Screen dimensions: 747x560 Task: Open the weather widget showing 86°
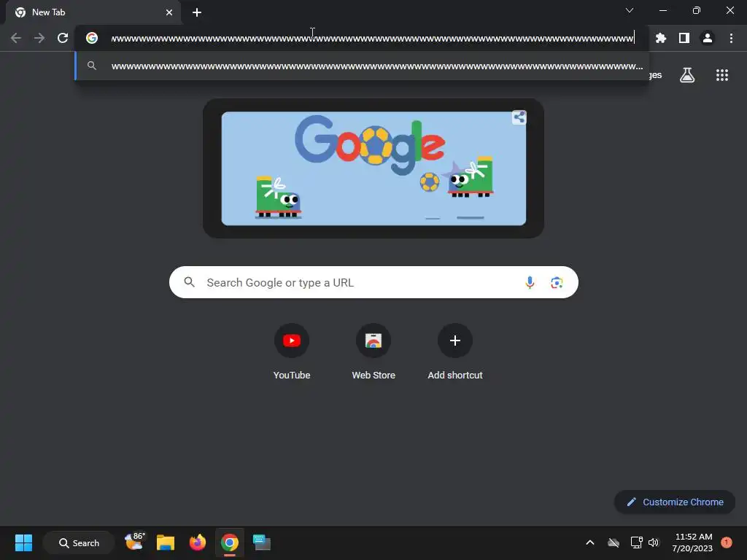tap(134, 542)
